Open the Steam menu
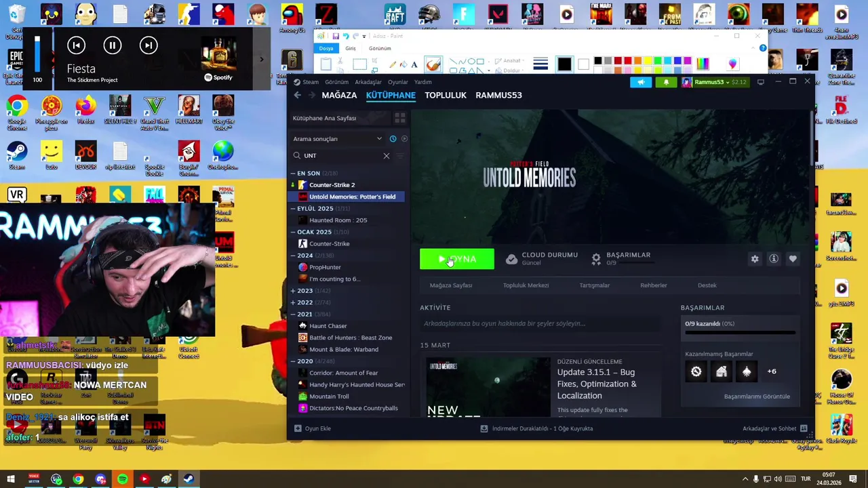This screenshot has height=488, width=868. pos(310,82)
